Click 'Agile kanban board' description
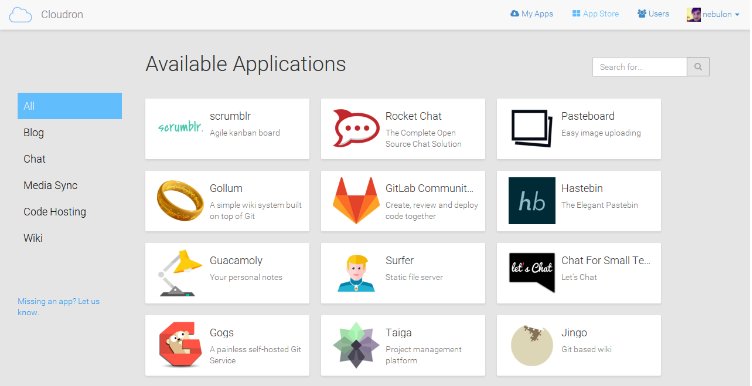 pyautogui.click(x=245, y=133)
